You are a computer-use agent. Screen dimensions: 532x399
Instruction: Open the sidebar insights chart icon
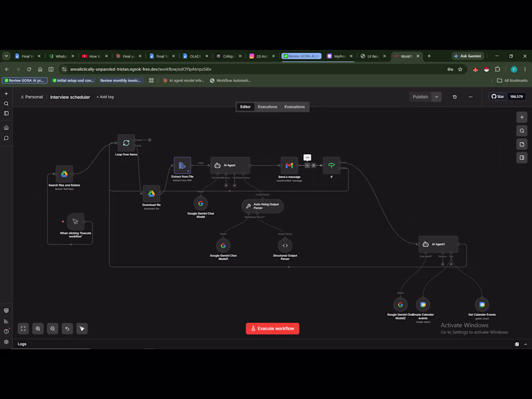[6, 321]
